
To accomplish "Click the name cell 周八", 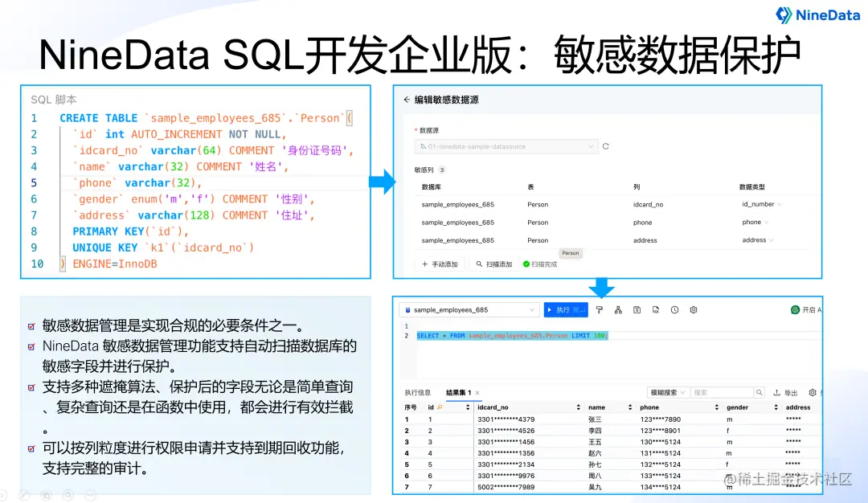I will 595,476.
